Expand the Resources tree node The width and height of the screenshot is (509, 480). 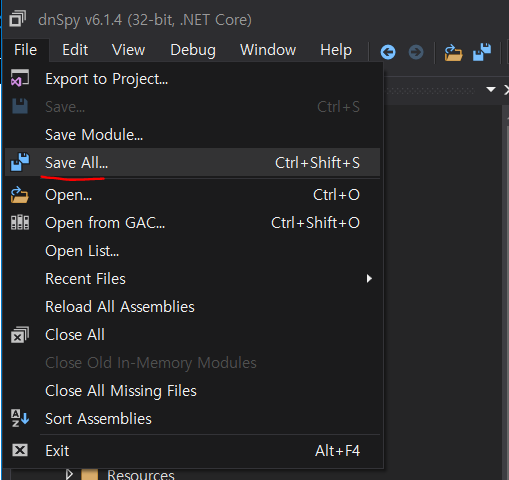pos(69,474)
